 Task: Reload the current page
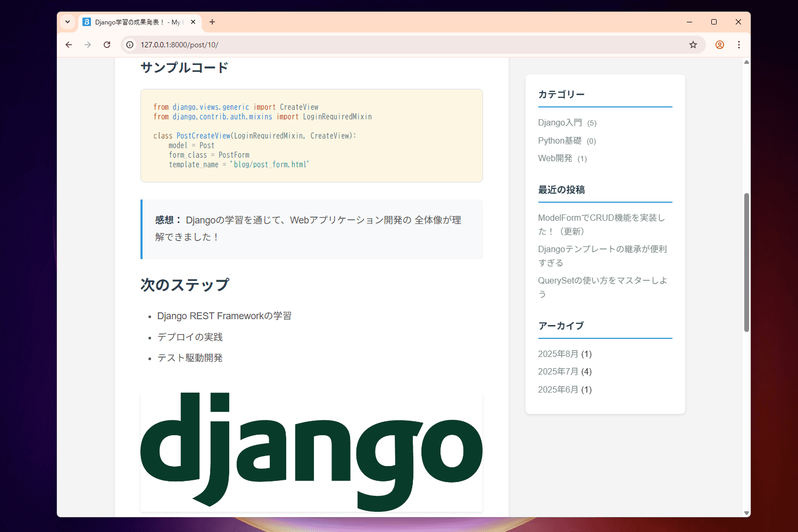coord(107,45)
